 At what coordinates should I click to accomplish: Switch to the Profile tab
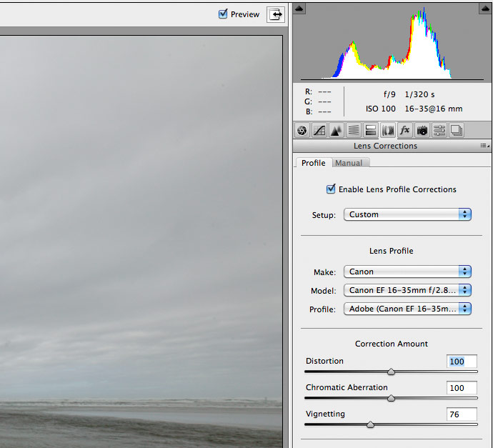coord(313,163)
